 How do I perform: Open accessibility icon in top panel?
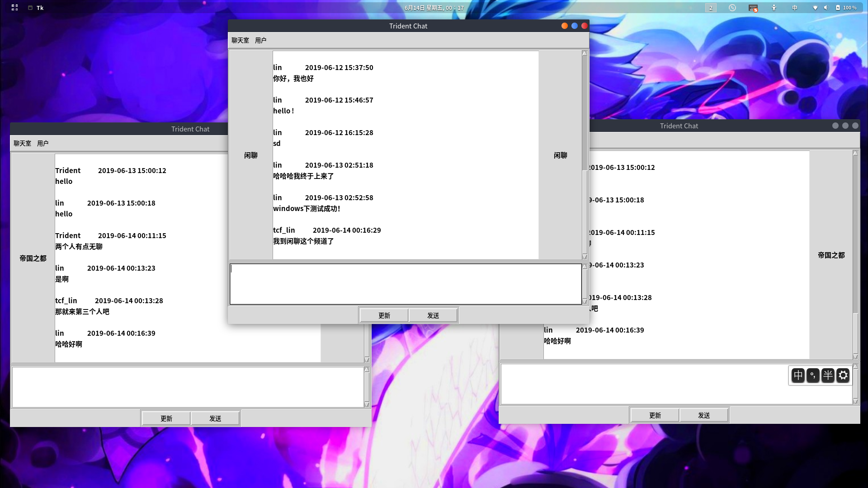tap(774, 8)
